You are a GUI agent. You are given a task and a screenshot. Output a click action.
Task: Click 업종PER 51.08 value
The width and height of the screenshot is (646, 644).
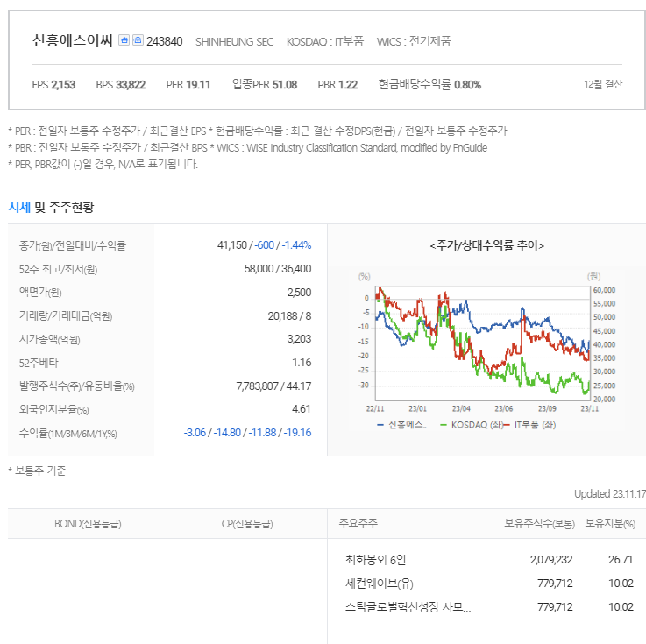coord(265,84)
